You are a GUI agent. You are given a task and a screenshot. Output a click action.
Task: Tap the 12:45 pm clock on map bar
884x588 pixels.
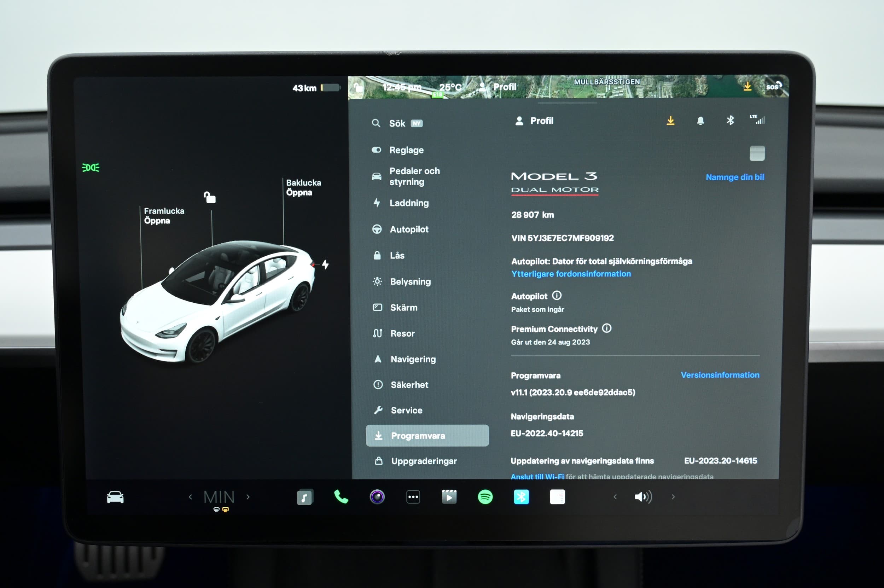[x=402, y=87]
